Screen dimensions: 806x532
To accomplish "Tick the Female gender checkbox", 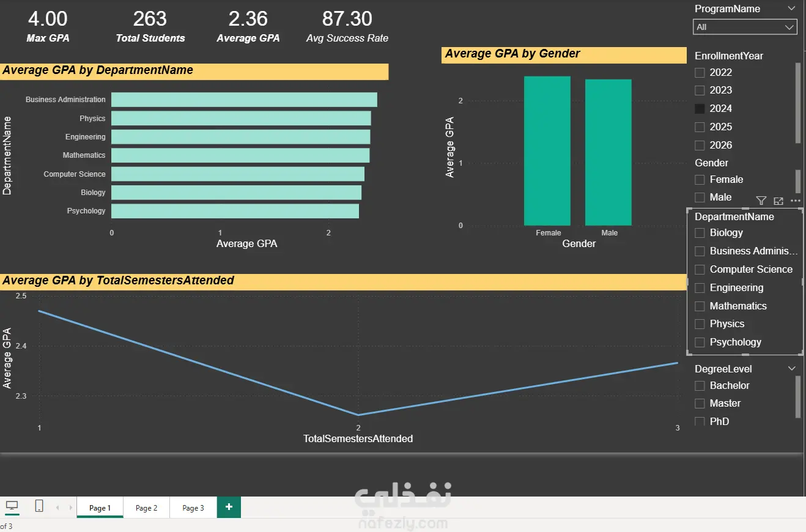I will point(700,180).
